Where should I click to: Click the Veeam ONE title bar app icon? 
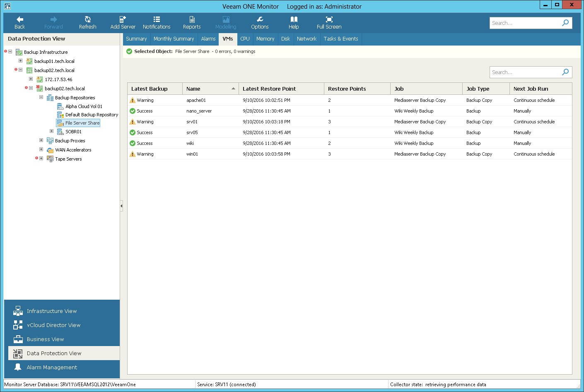(x=7, y=6)
